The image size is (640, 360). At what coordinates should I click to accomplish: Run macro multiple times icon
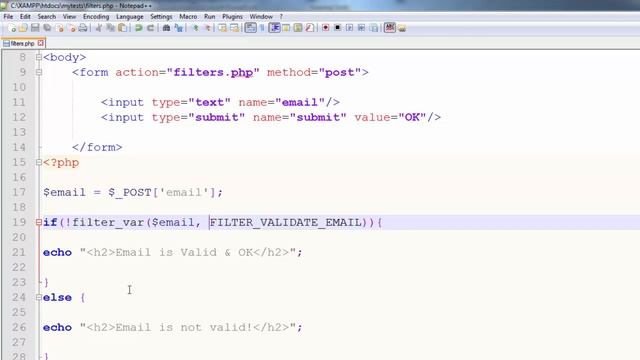tap(362, 28)
